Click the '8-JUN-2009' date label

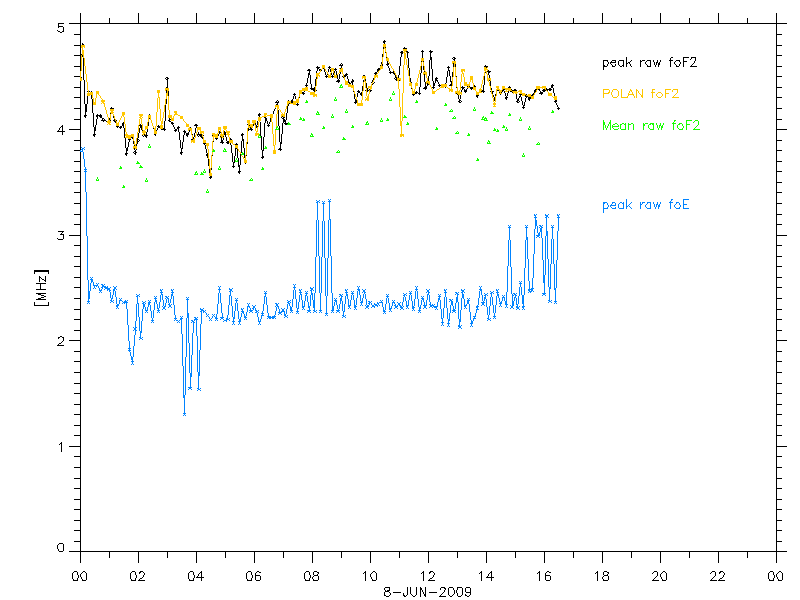[428, 592]
